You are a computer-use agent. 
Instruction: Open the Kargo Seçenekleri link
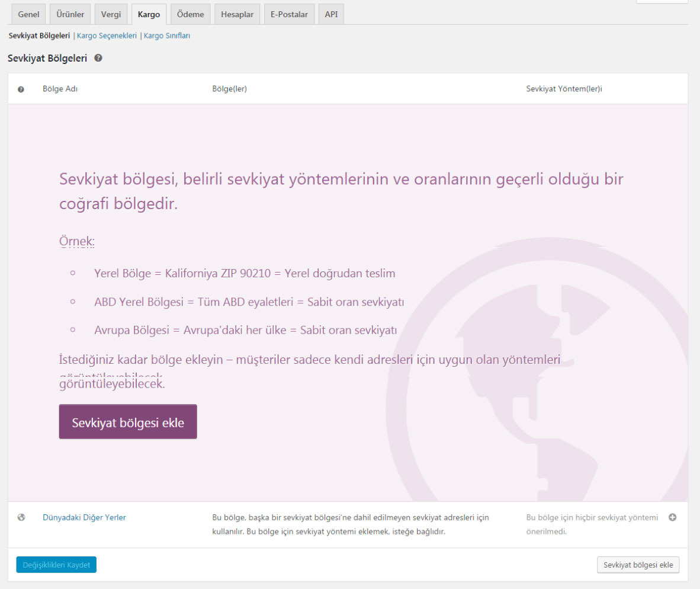point(107,36)
